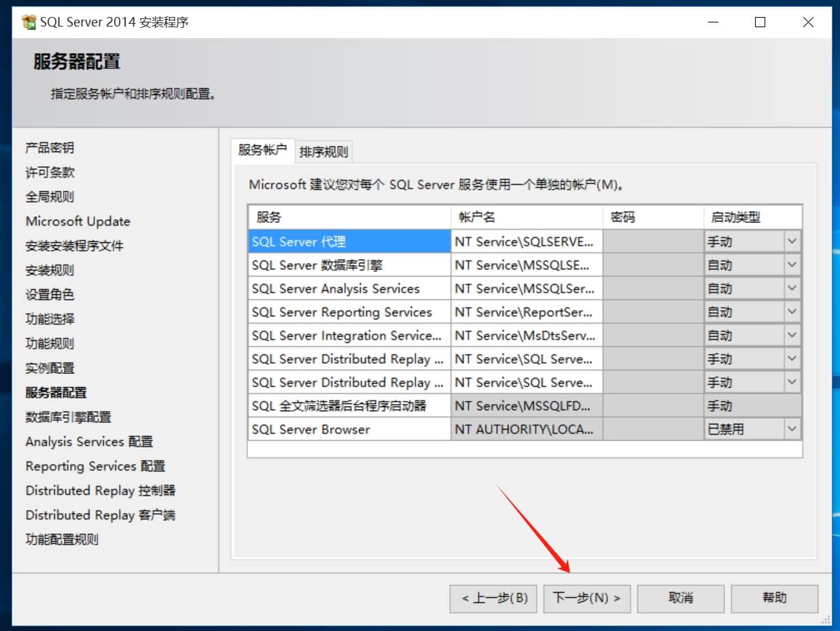This screenshot has width=840, height=631.
Task: Click the SQL Server installer title bar icon
Action: (29, 22)
